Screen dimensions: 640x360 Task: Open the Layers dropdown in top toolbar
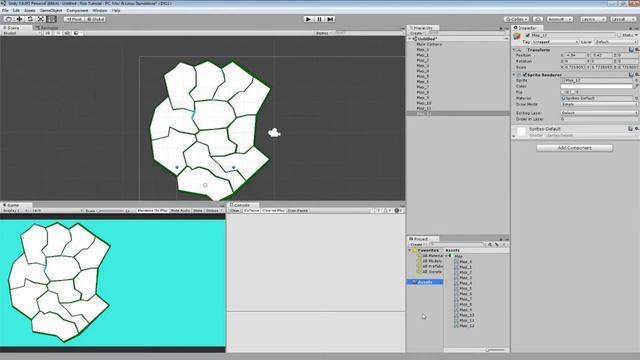pyautogui.click(x=593, y=19)
